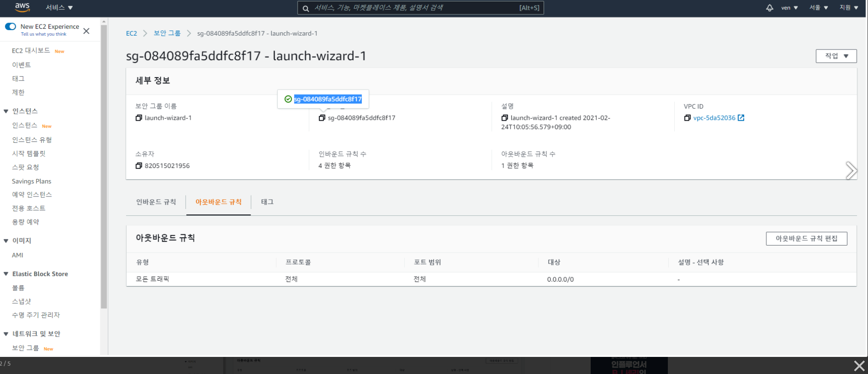Click the highlighted sg-084089fa5ddfc8f17 tooltip text
The height and width of the screenshot is (374, 868).
click(328, 99)
